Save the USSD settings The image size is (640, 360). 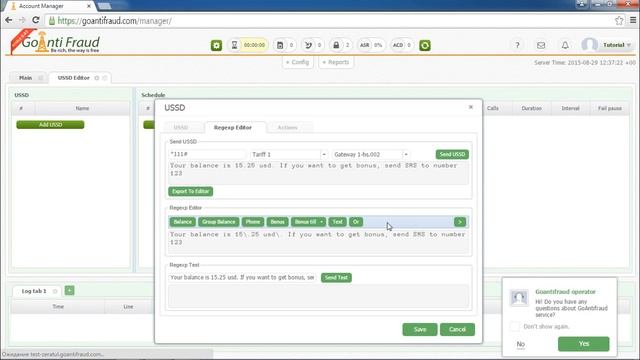420,329
